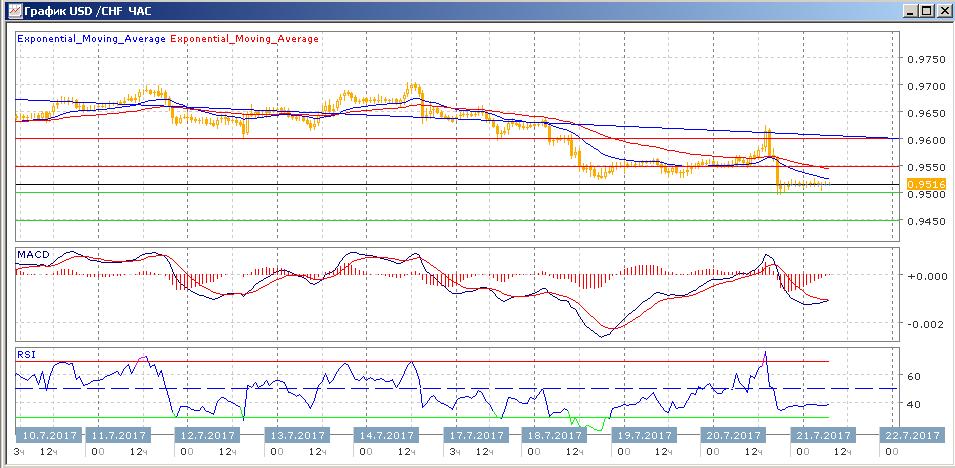Screen dimensions: 955x468
Task: Click the 0.9450 price axis level
Action: point(923,221)
